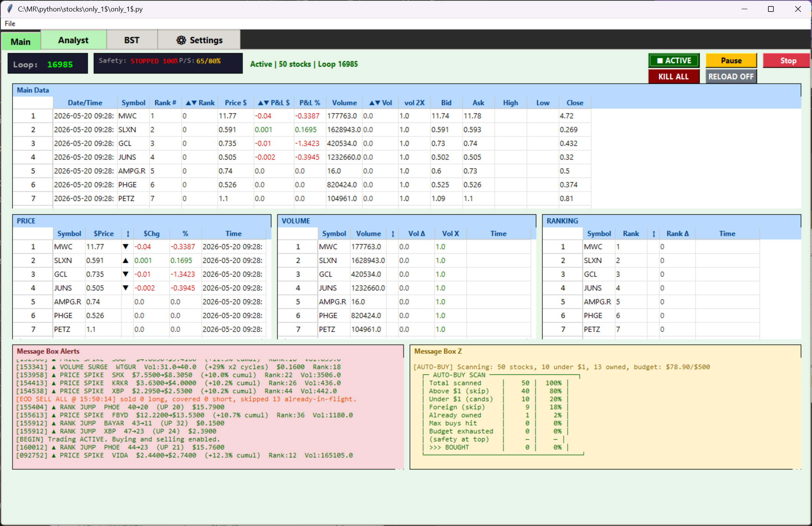The image size is (812, 526).
Task: Click the KILL ALL button
Action: (674, 77)
